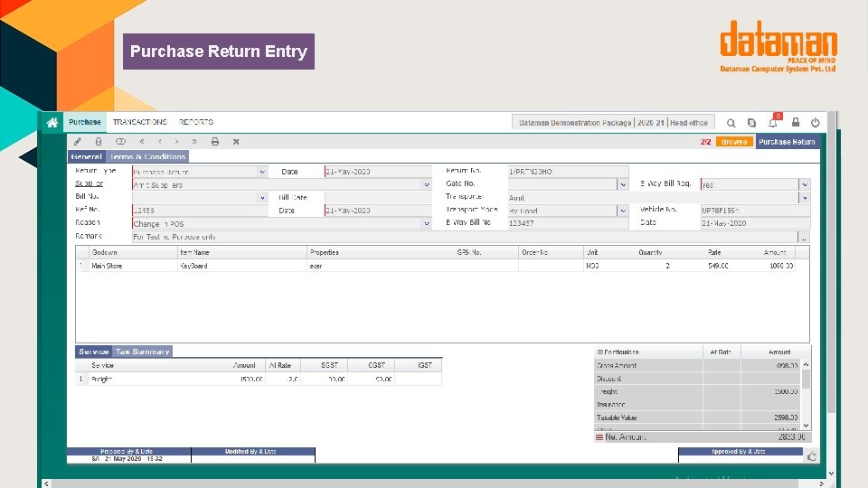Go to the previous record

point(159,142)
